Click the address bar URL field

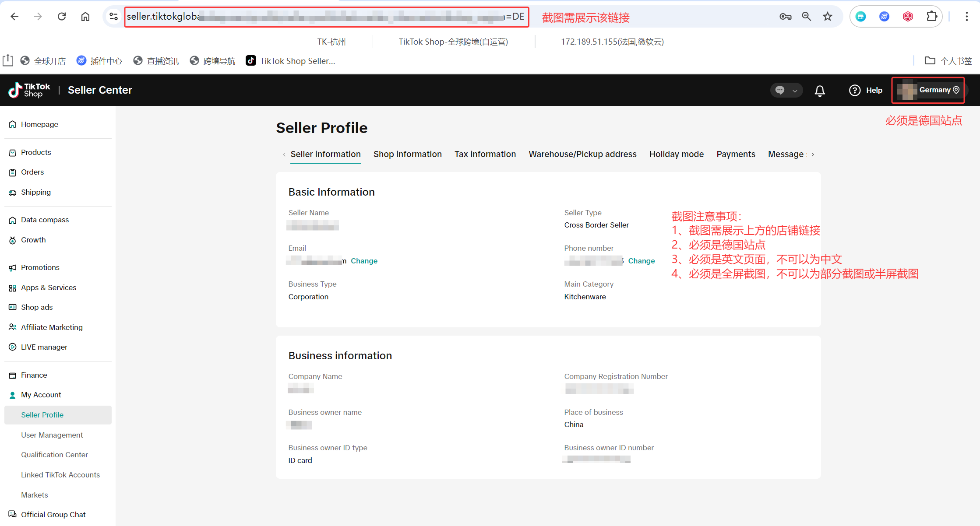pyautogui.click(x=326, y=17)
